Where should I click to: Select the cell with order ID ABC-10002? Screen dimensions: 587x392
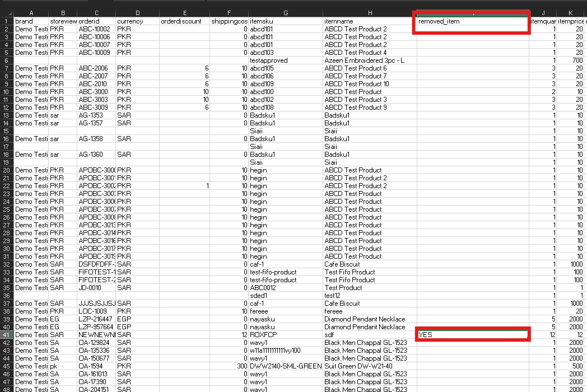point(96,29)
